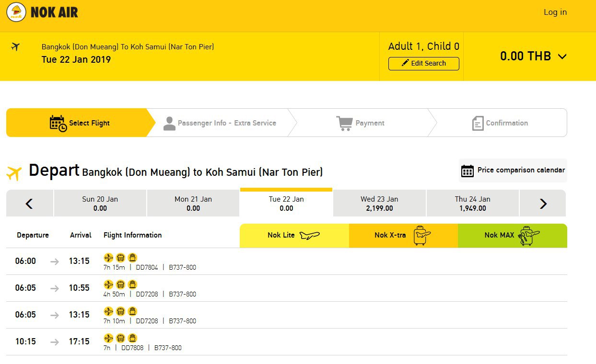Go to next dates with right chevron
Viewport: 596px width, 364px height.
(543, 204)
